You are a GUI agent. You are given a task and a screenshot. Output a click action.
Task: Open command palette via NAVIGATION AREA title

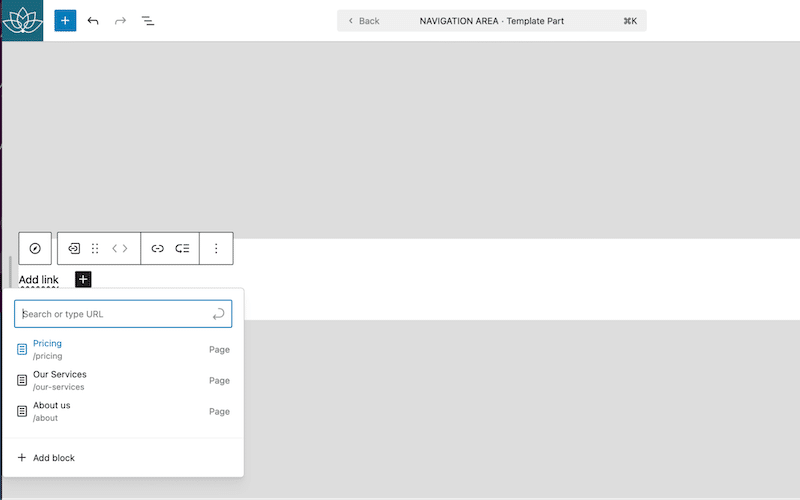coord(491,21)
